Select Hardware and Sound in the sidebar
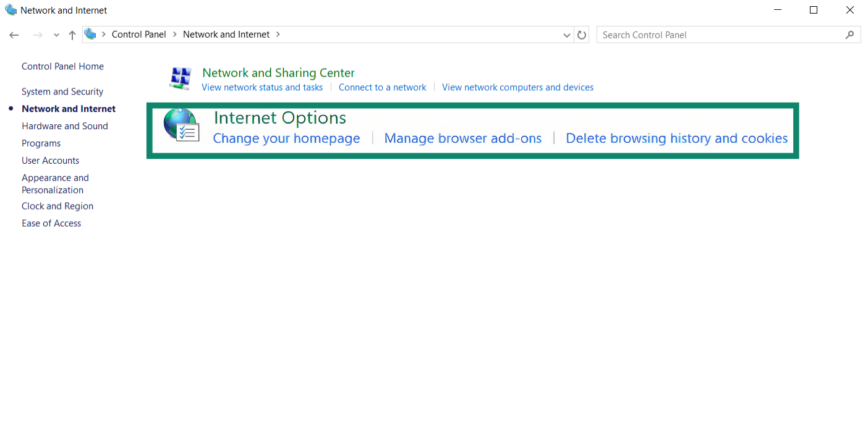 click(x=64, y=125)
